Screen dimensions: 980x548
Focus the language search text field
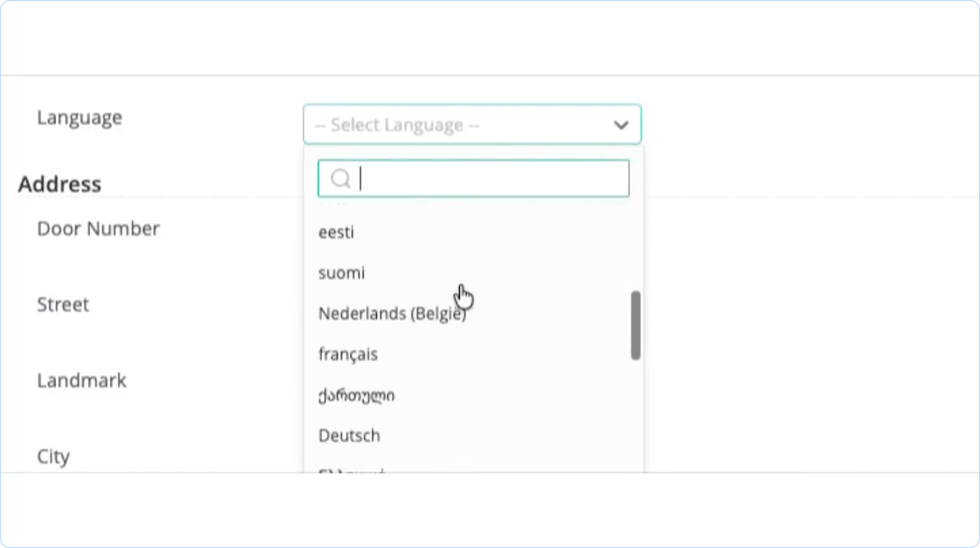tap(490, 178)
